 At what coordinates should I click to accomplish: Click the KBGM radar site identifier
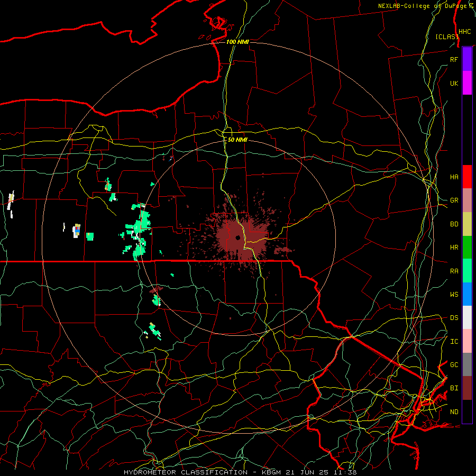[x=271, y=472]
